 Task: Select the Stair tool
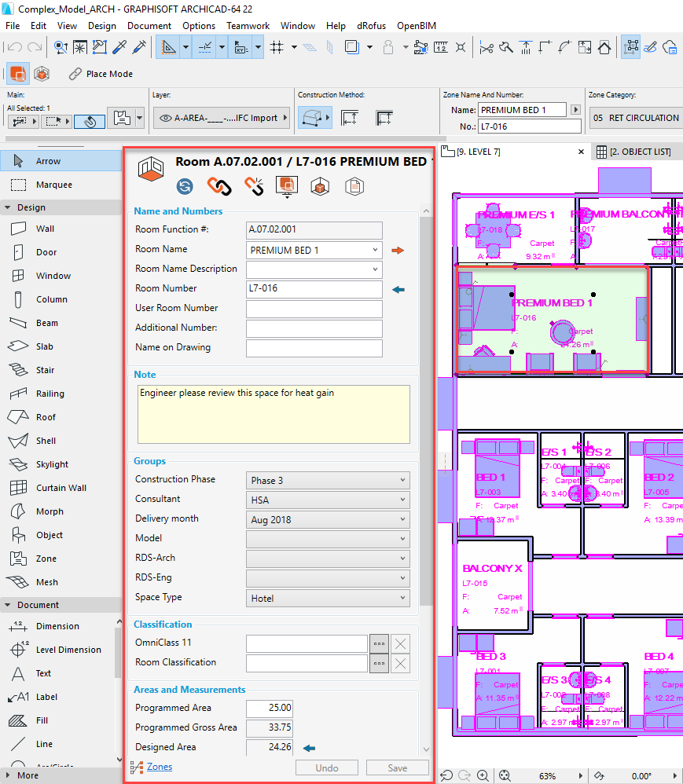[x=45, y=370]
